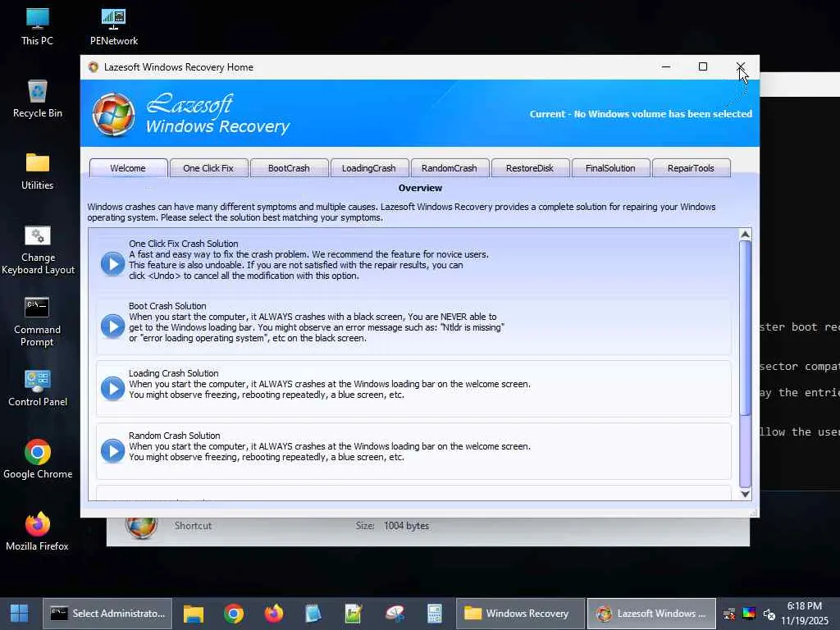
Task: Launch Mozilla Firefox from desktop
Action: click(x=37, y=532)
